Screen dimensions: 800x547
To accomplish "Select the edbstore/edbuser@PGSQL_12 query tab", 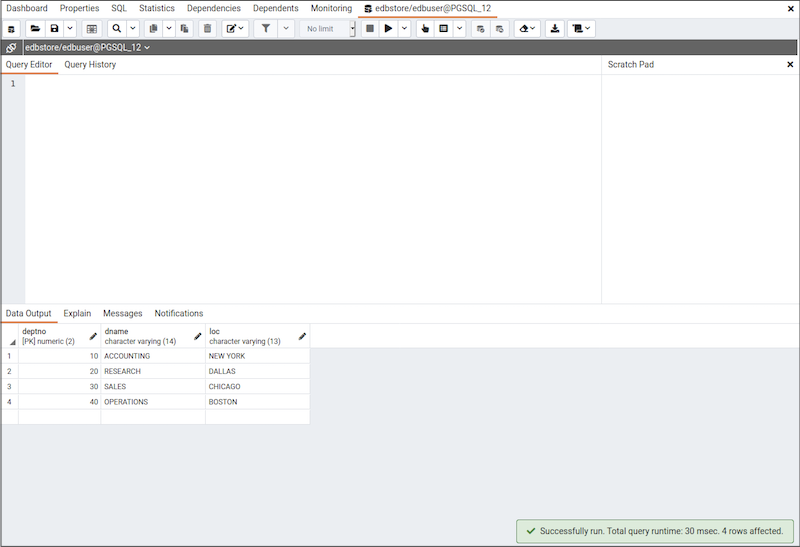I will [x=428, y=8].
